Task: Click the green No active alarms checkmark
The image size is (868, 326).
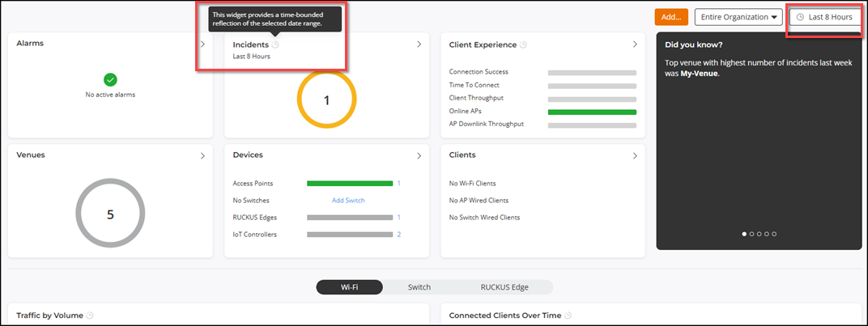Action: point(111,79)
